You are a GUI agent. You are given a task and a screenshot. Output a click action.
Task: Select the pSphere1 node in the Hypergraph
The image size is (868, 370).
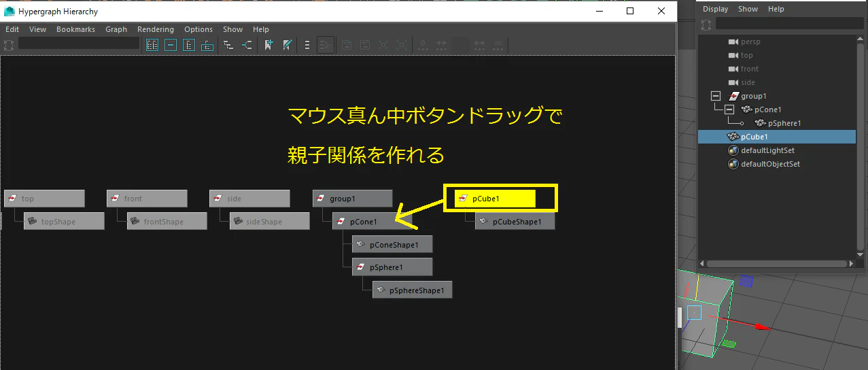[392, 267]
